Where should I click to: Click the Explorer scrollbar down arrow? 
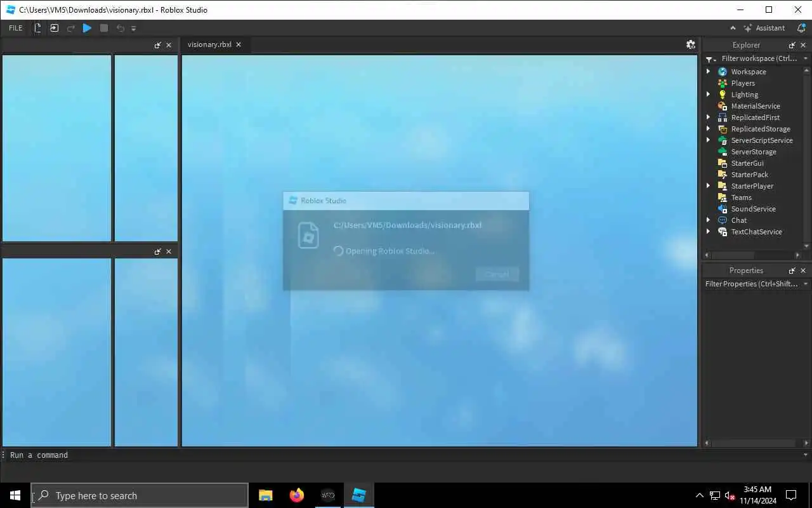click(807, 246)
